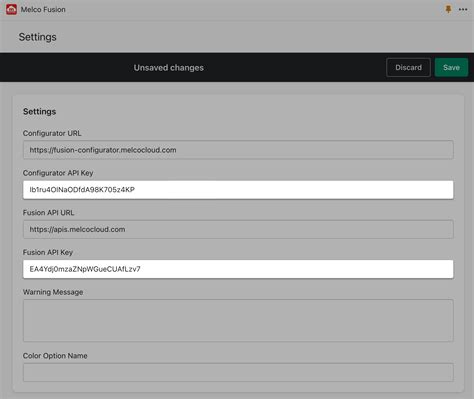
Task: Click the Melco Fusion app logo icon
Action: pos(11,9)
